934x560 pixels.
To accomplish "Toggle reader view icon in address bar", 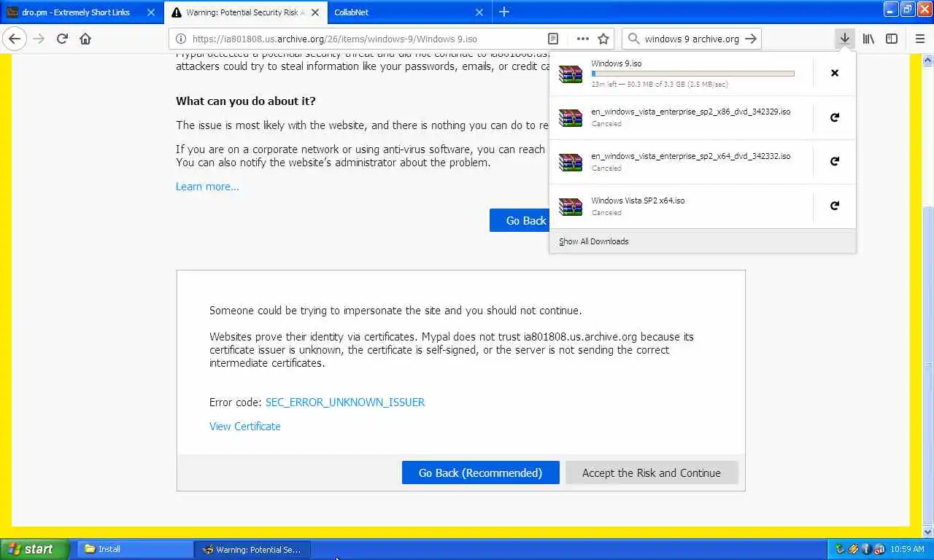I will tap(553, 39).
